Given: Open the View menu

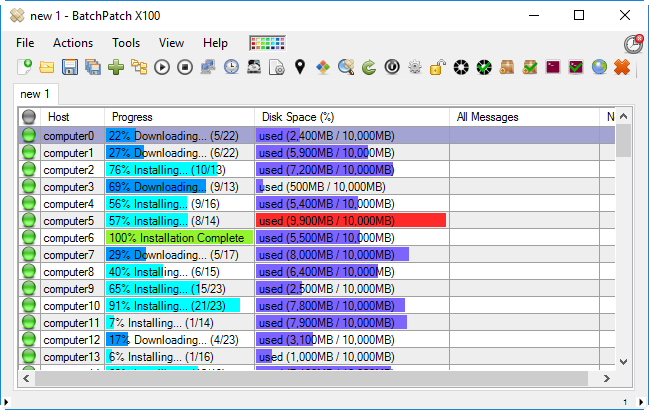Looking at the screenshot, I should [x=171, y=43].
